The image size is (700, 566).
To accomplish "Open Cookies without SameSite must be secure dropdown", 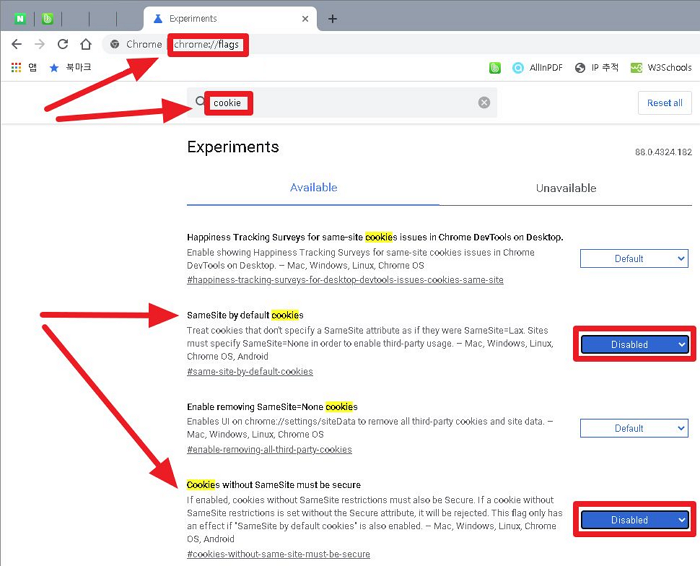I will tap(634, 520).
